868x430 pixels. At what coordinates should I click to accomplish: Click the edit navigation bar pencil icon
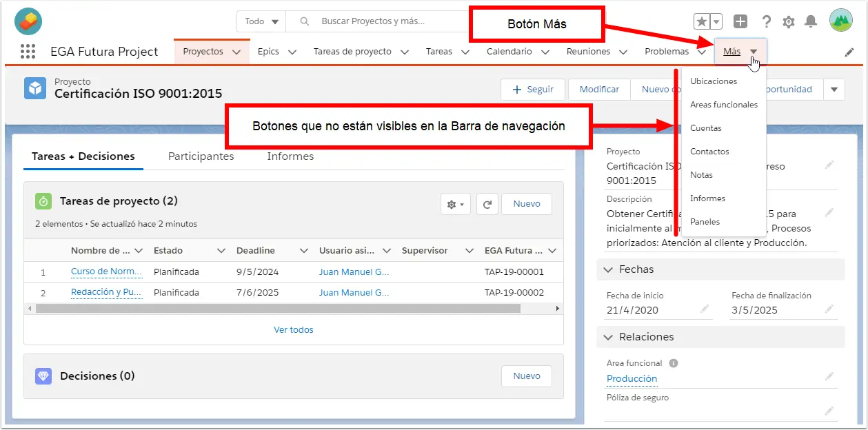849,52
